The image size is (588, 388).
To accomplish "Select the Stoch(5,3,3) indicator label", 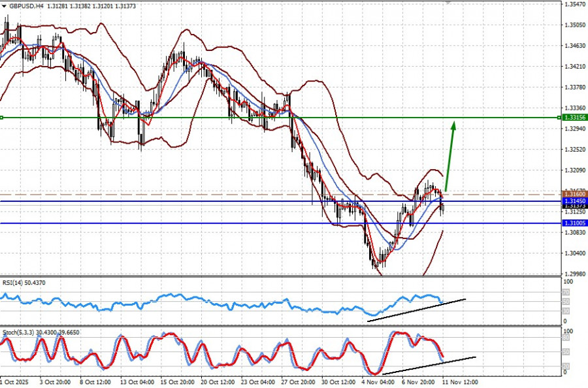I will [41, 332].
